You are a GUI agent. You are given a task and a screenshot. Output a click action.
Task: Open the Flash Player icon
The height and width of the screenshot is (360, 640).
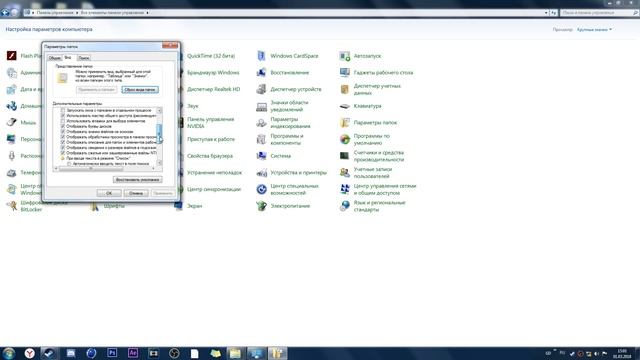point(11,56)
